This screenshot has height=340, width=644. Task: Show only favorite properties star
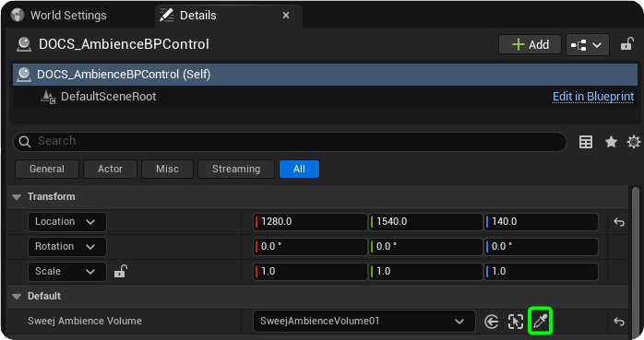[611, 142]
